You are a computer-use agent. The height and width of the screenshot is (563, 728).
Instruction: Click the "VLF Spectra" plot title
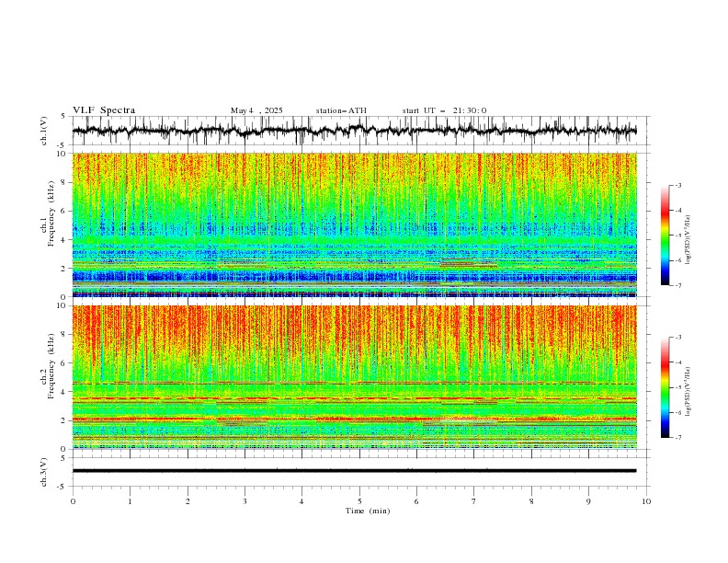104,110
